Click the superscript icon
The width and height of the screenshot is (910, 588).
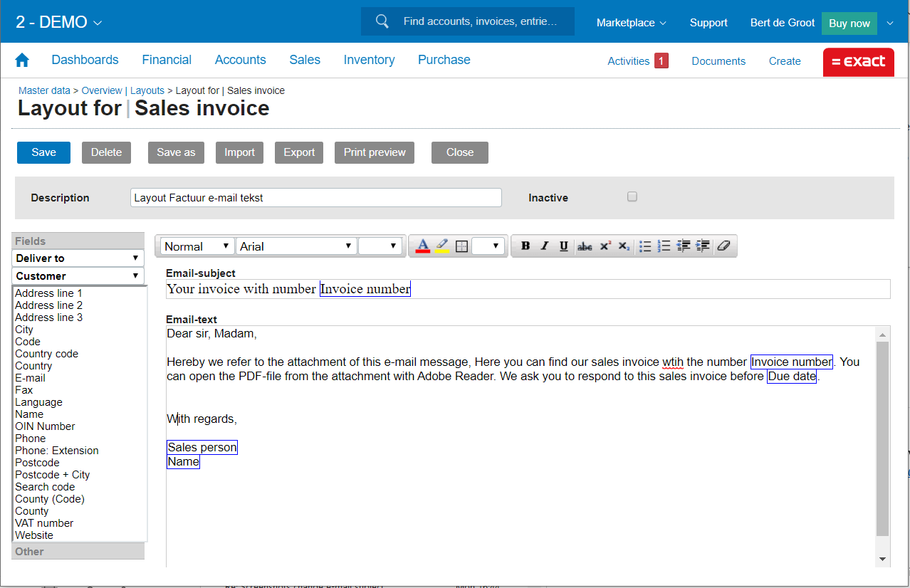[605, 246]
